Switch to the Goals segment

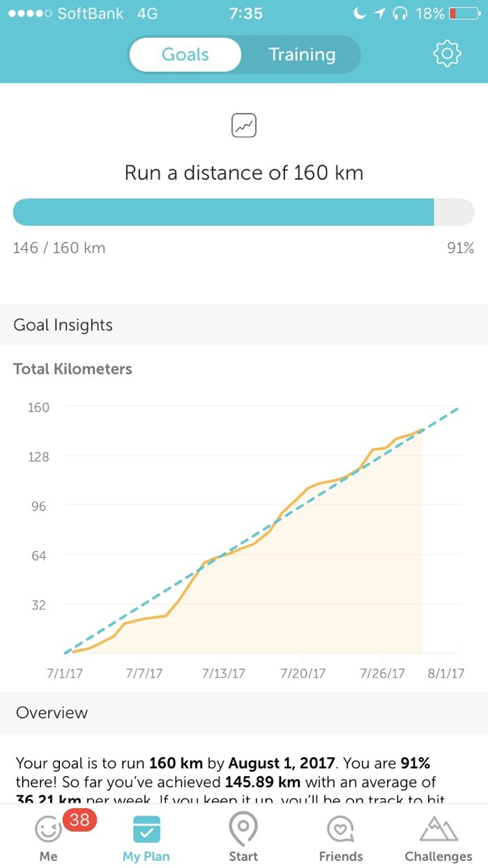[185, 54]
